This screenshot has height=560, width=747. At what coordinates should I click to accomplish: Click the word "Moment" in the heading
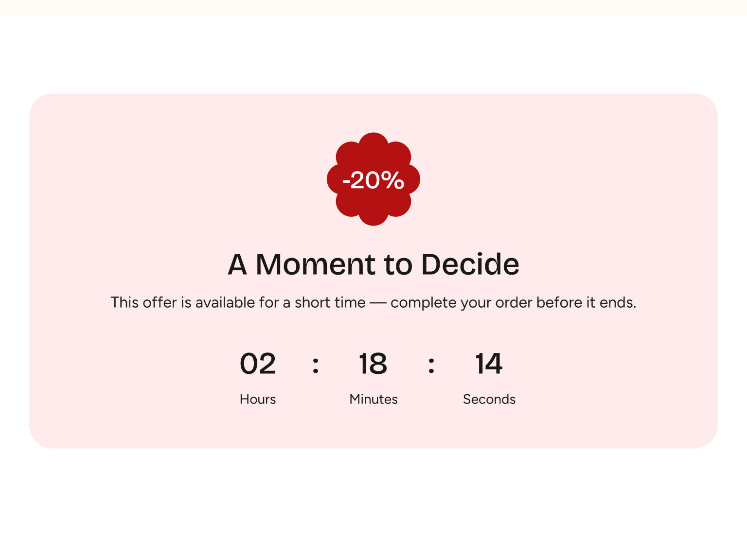click(316, 264)
